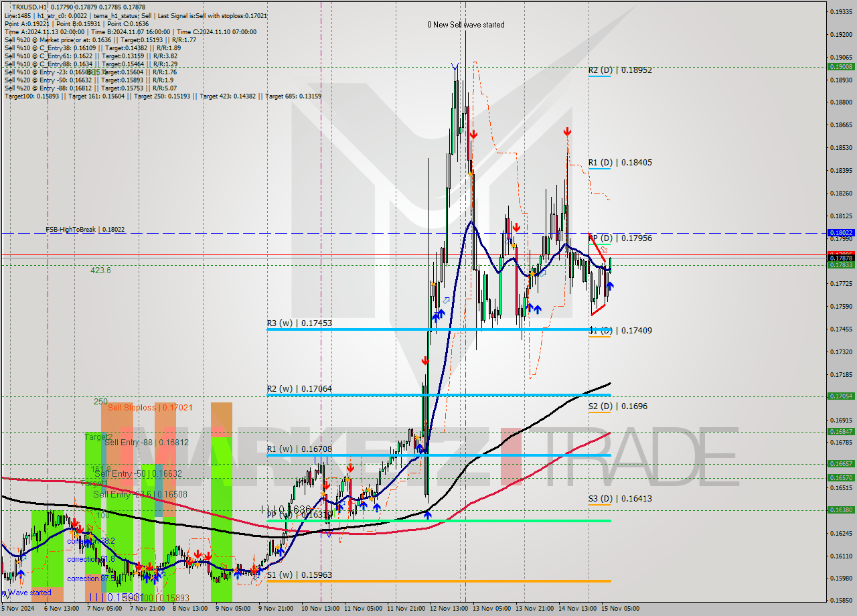The height and width of the screenshot is (616, 857).
Task: Click the green PP (w) horizontal line
Action: tap(439, 520)
